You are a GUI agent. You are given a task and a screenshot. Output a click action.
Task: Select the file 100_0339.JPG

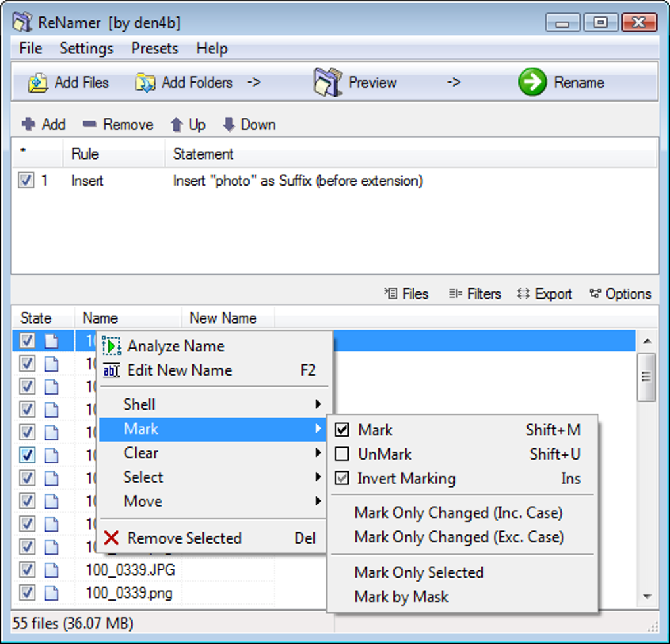pyautogui.click(x=130, y=570)
